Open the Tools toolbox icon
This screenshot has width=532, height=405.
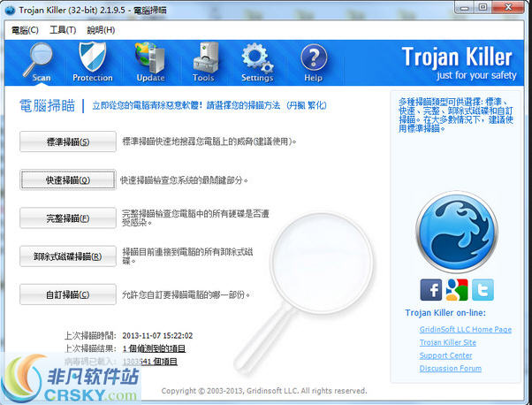(204, 62)
